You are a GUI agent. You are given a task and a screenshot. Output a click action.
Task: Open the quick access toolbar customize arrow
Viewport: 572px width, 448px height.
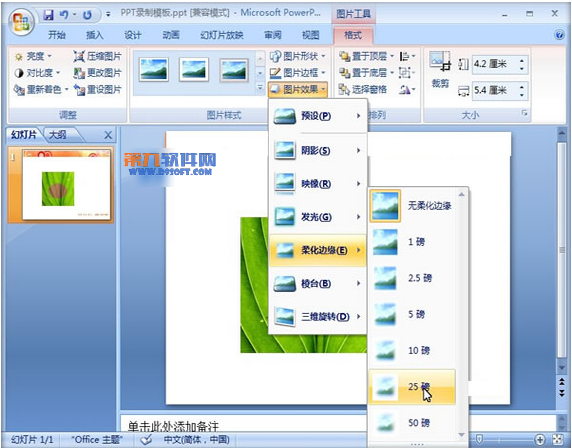[108, 15]
